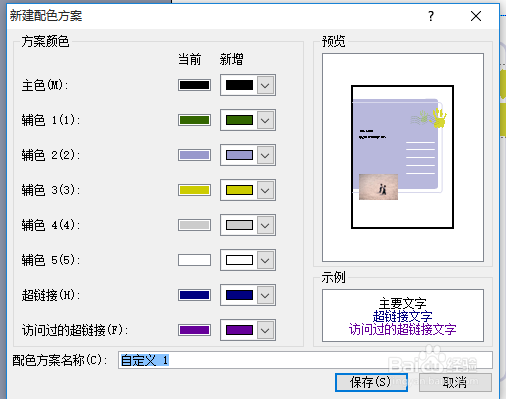Click the 配色方案名称 text field
506x399 pixels.
(x=305, y=360)
